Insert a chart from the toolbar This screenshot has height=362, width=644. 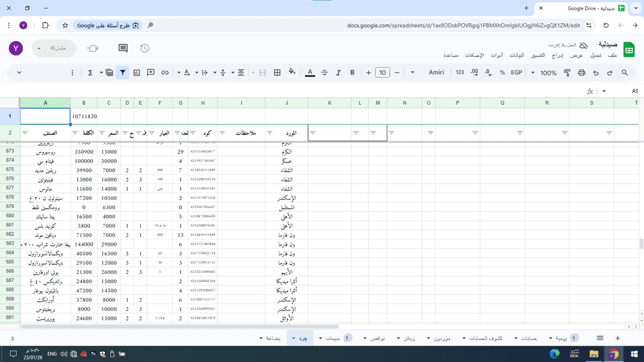(x=136, y=73)
